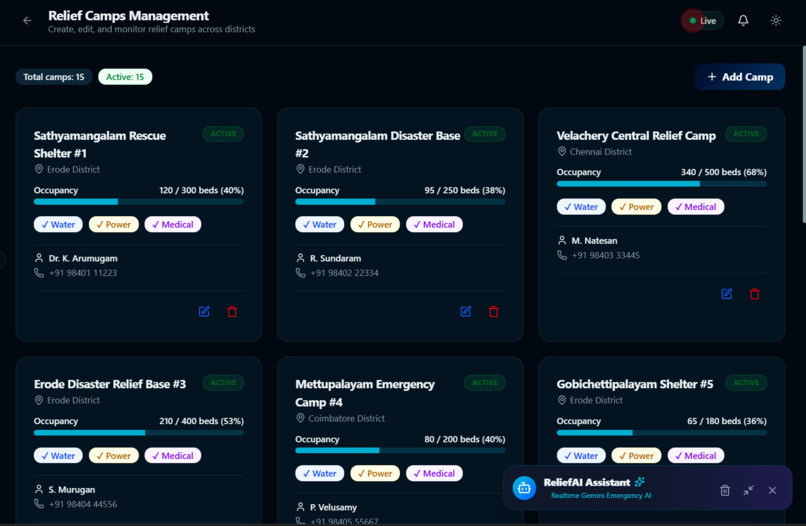Toggle light theme with sun icon

pyautogui.click(x=776, y=21)
